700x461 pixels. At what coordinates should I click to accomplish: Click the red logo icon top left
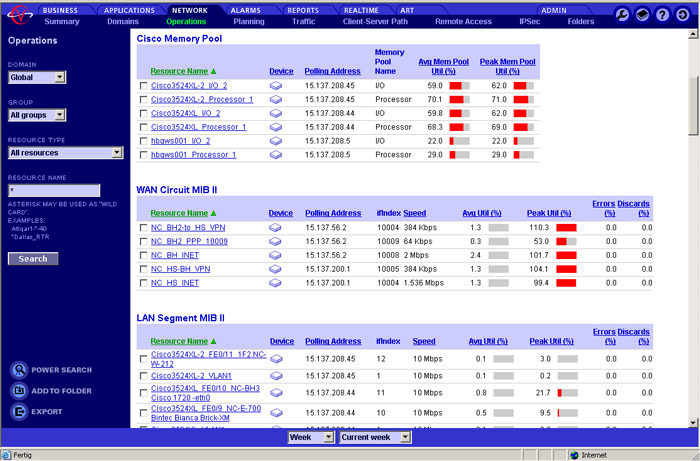[x=20, y=15]
